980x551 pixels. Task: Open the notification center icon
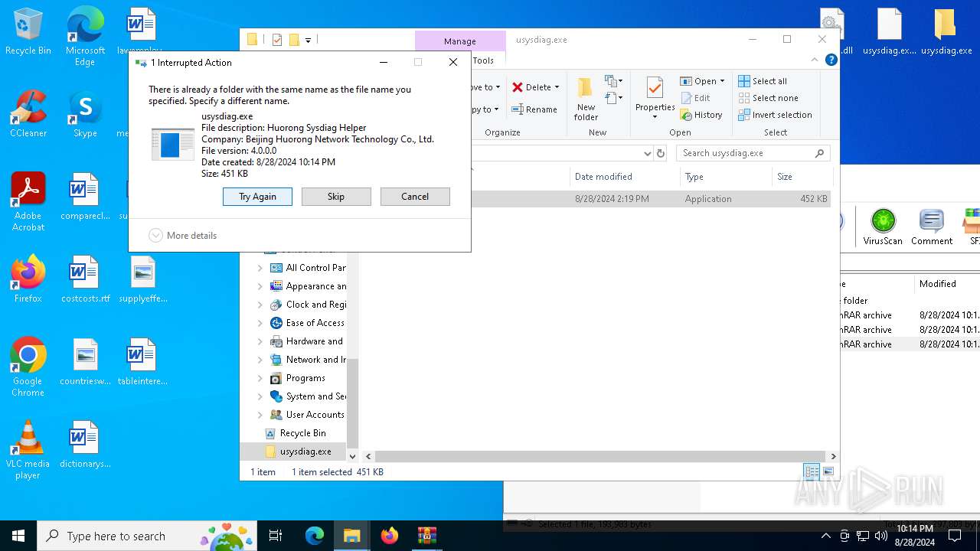click(954, 536)
